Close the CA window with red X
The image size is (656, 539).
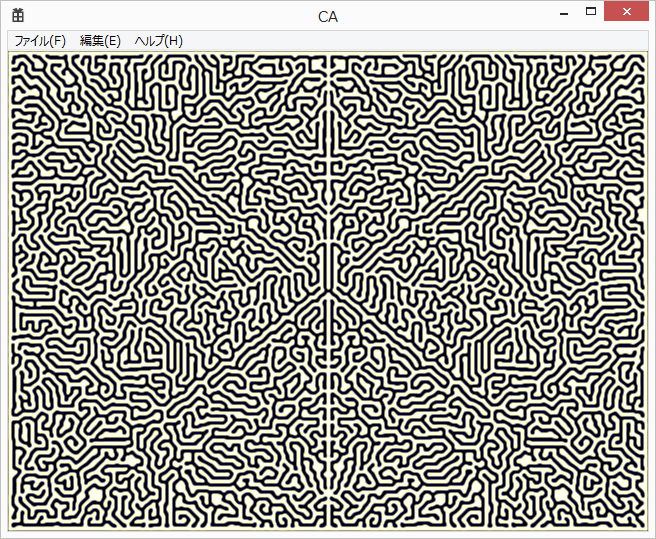point(627,13)
